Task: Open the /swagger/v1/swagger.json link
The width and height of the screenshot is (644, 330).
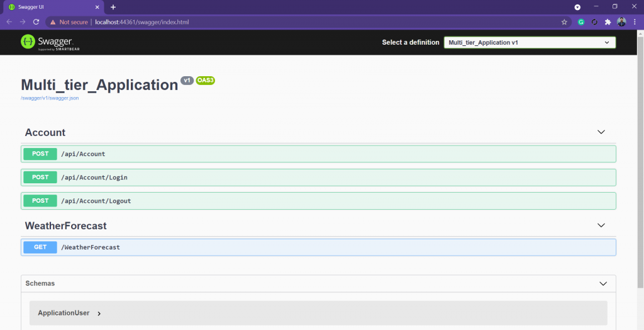Action: point(50,98)
